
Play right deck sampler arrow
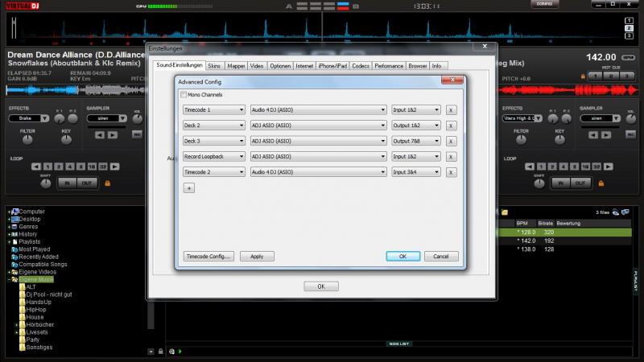click(606, 135)
